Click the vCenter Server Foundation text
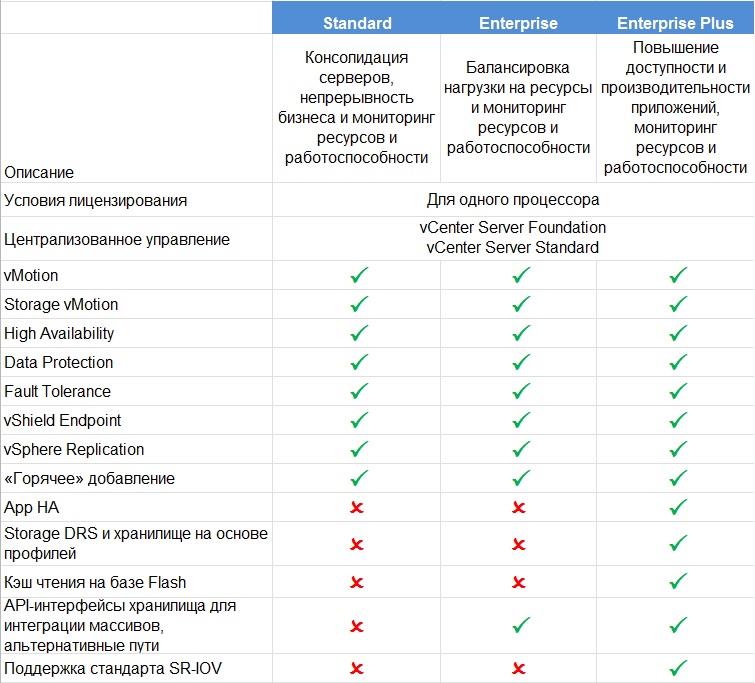 point(513,227)
